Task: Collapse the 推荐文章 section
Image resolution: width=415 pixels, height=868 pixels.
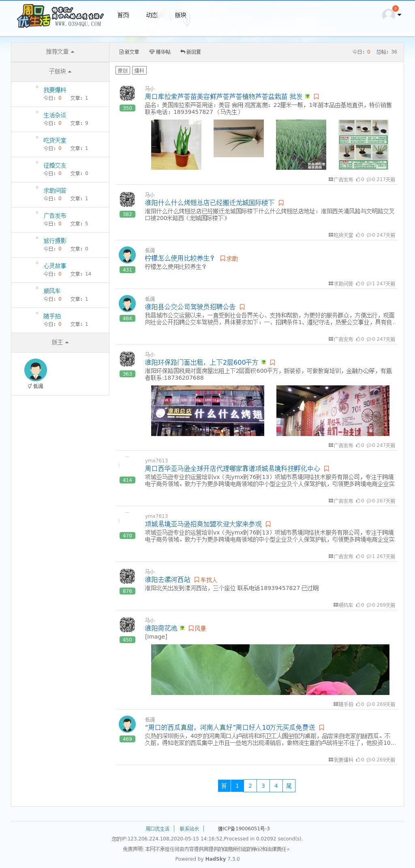Action: [x=60, y=52]
